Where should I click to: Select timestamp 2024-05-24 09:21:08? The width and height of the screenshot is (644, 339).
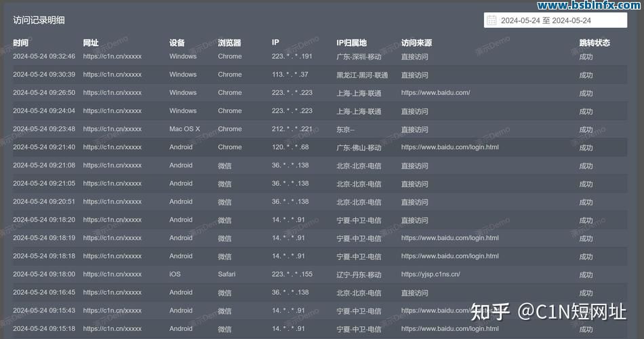44,165
